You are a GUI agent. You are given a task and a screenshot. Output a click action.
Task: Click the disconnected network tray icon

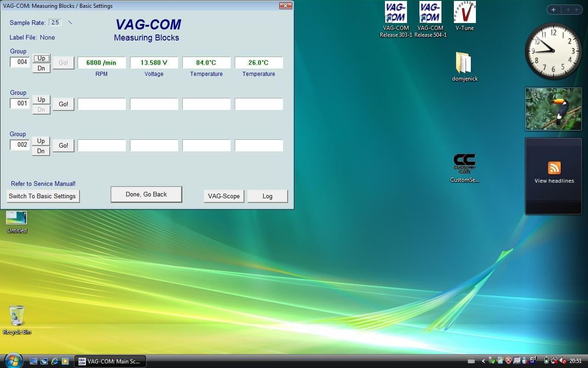point(554,361)
